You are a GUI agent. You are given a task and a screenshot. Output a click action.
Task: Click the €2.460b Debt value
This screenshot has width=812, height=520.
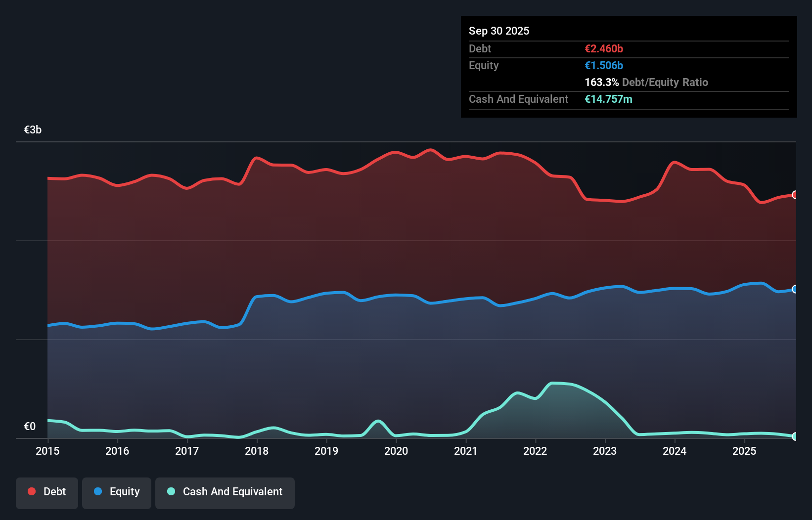[604, 48]
